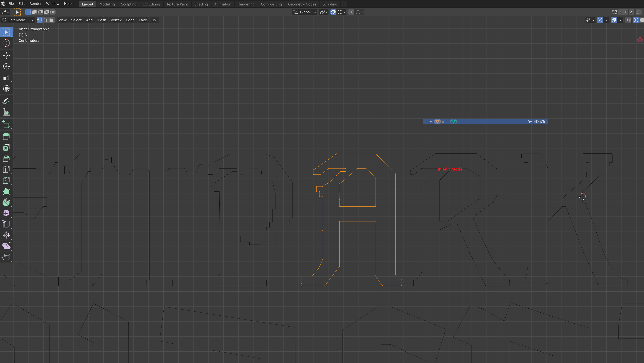Open the Editor Type dropdown

(x=5, y=12)
